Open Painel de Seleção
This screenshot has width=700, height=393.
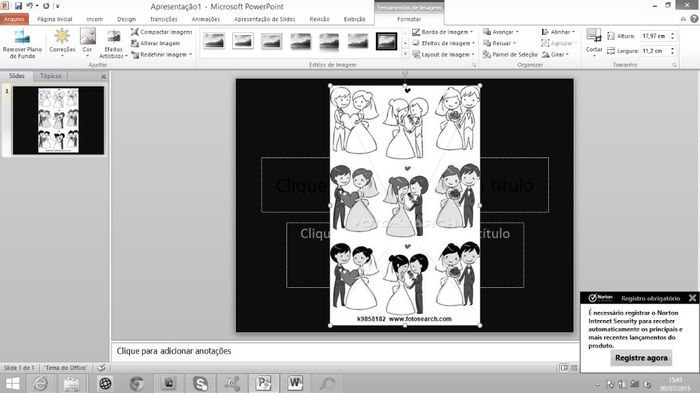pos(510,54)
